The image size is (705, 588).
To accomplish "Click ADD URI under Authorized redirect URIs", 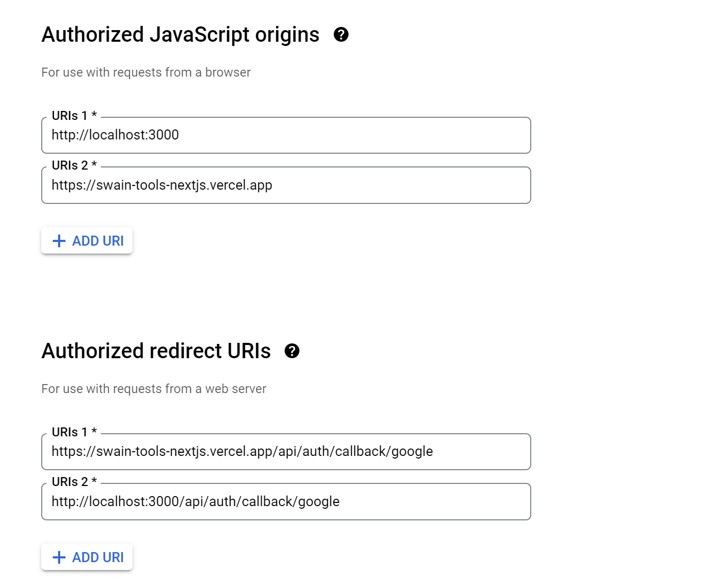I will tap(87, 557).
